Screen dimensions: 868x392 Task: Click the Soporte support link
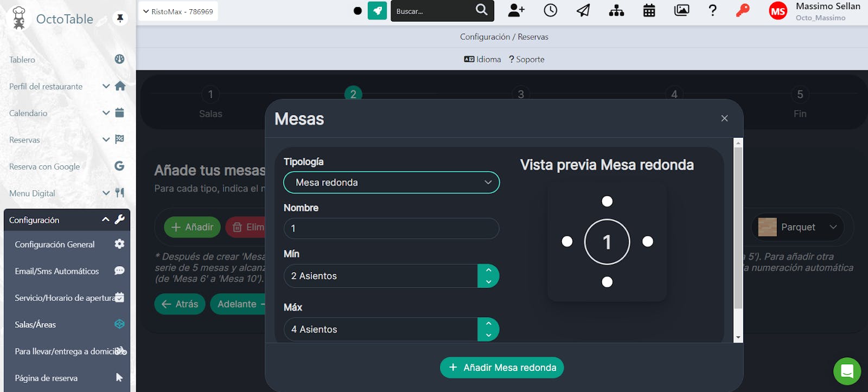pos(527,59)
